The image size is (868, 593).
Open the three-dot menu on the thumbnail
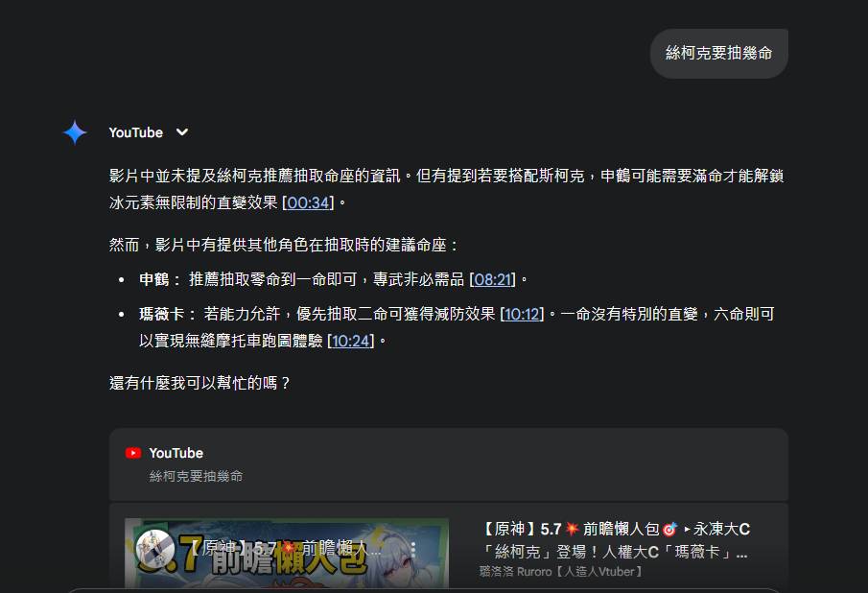pos(413,549)
